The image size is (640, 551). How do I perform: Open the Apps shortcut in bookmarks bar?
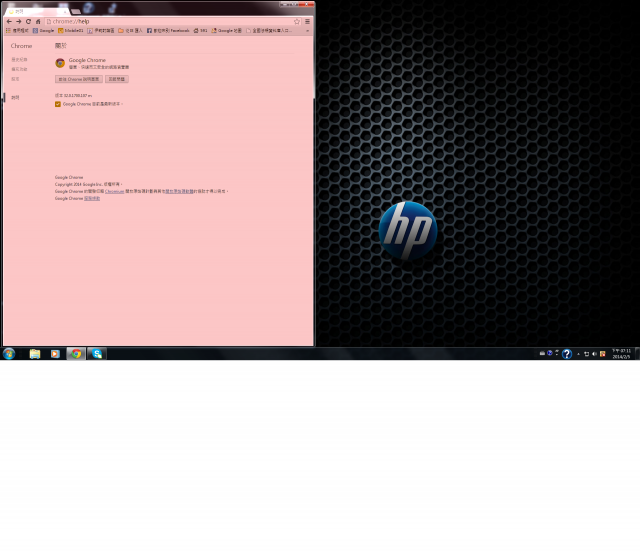[17, 30]
